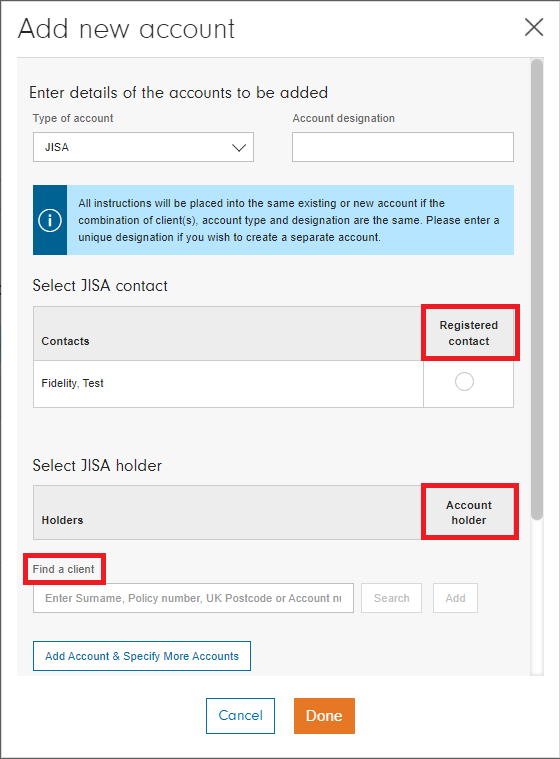Click the blue information icon
Viewport: 560px width, 759px height.
tap(50, 220)
